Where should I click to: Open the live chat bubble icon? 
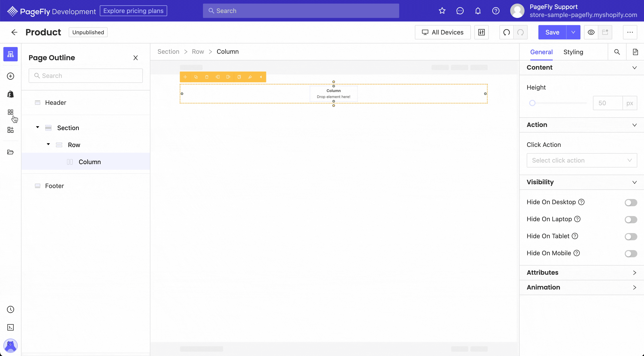(x=460, y=11)
